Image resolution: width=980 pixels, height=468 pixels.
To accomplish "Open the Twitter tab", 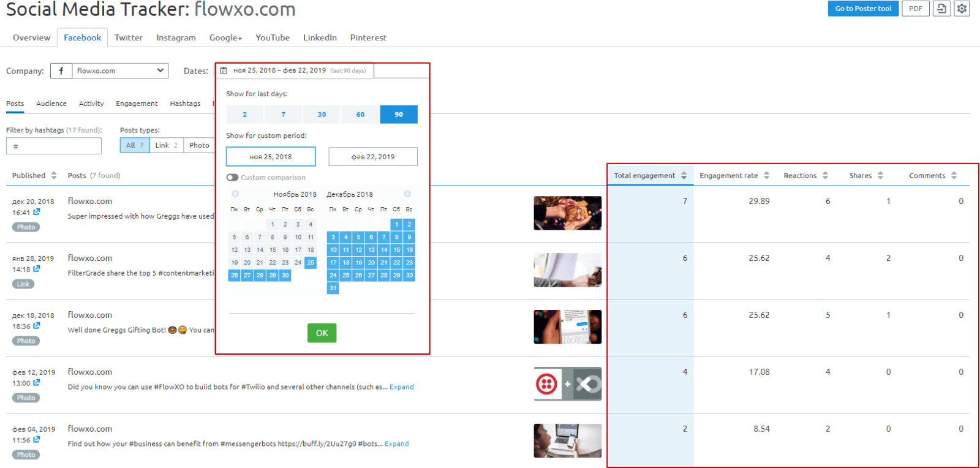I will (x=129, y=37).
